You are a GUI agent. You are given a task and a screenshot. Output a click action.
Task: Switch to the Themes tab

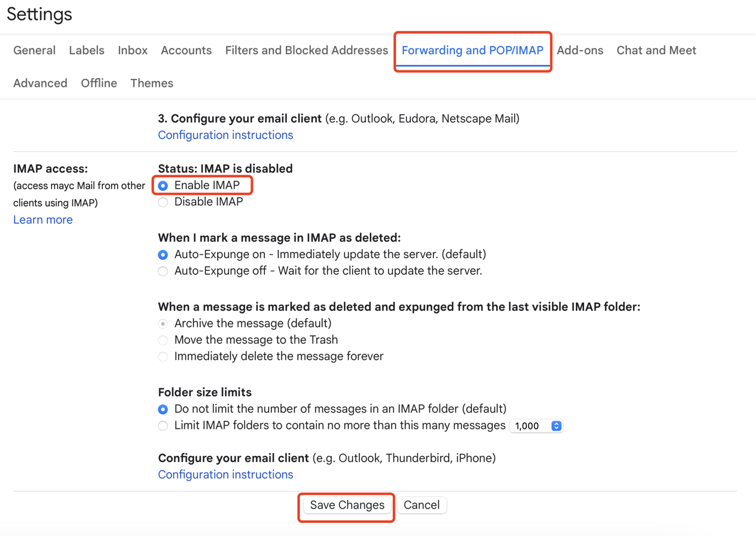coord(152,83)
